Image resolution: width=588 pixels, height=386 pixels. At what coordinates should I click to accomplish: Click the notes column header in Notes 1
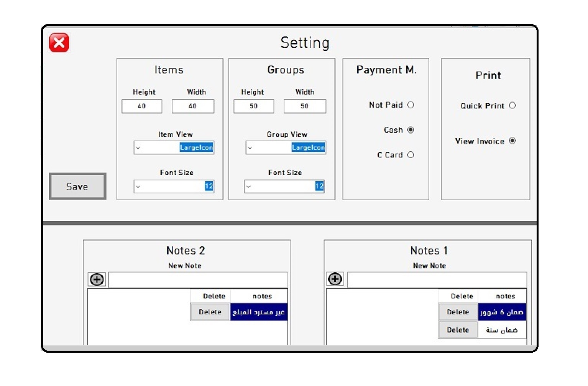pos(505,296)
